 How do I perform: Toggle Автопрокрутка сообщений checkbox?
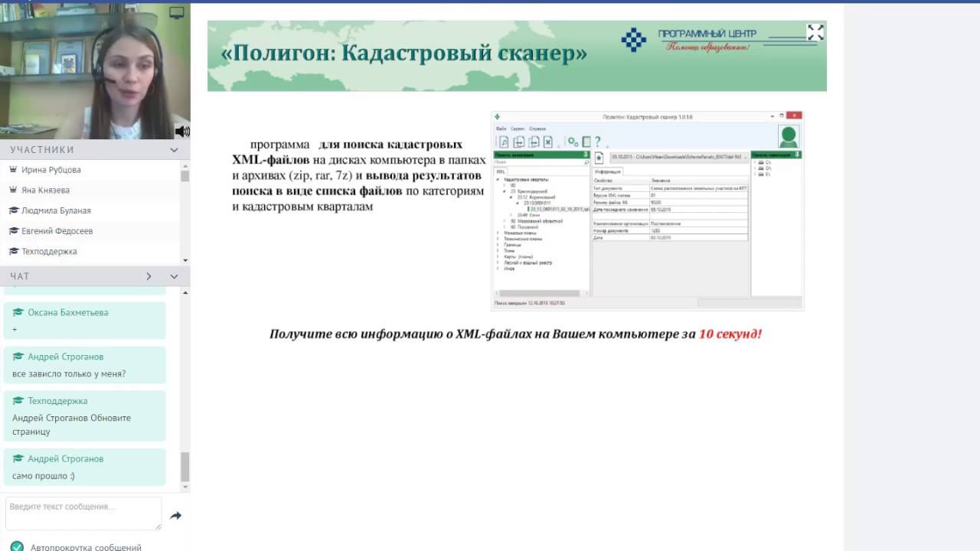coord(17,547)
